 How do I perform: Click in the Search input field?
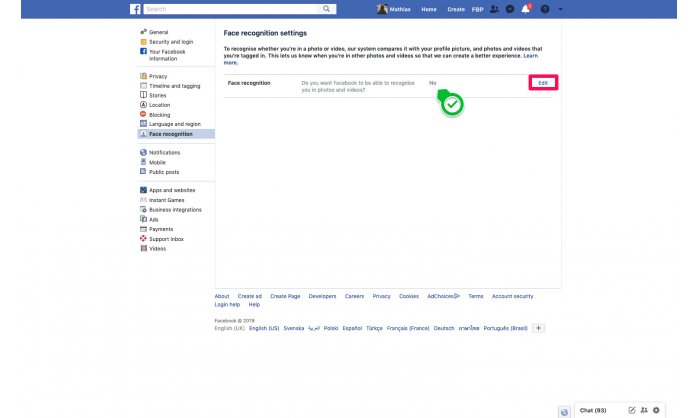point(231,9)
